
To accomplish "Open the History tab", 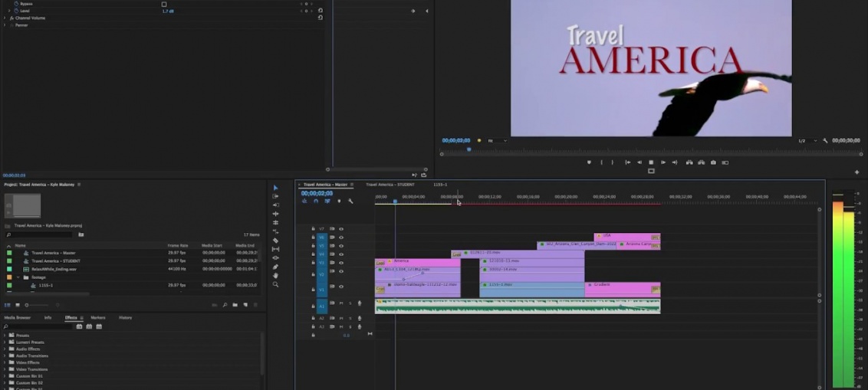I will click(x=126, y=317).
